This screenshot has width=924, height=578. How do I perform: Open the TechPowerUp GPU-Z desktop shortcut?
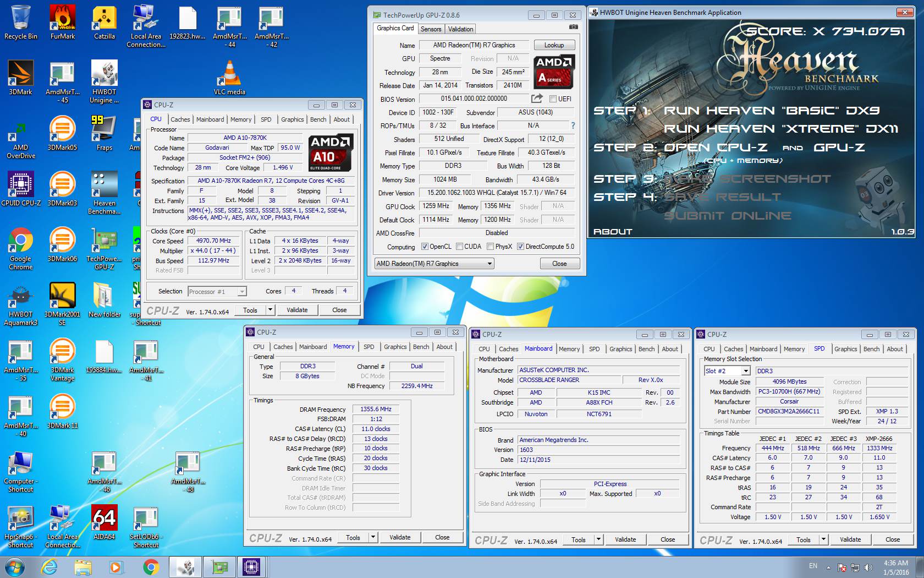[105, 248]
